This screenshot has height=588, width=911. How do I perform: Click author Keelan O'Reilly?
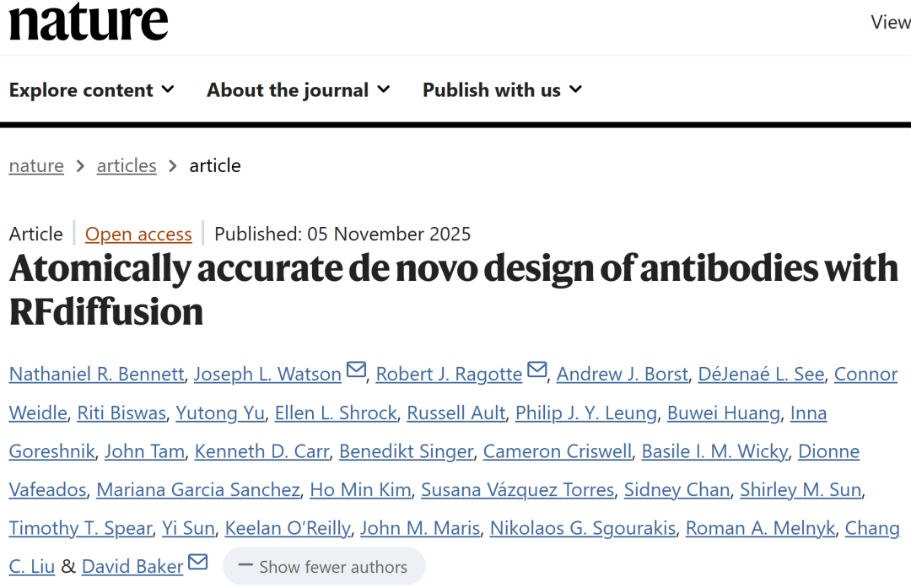click(x=287, y=529)
